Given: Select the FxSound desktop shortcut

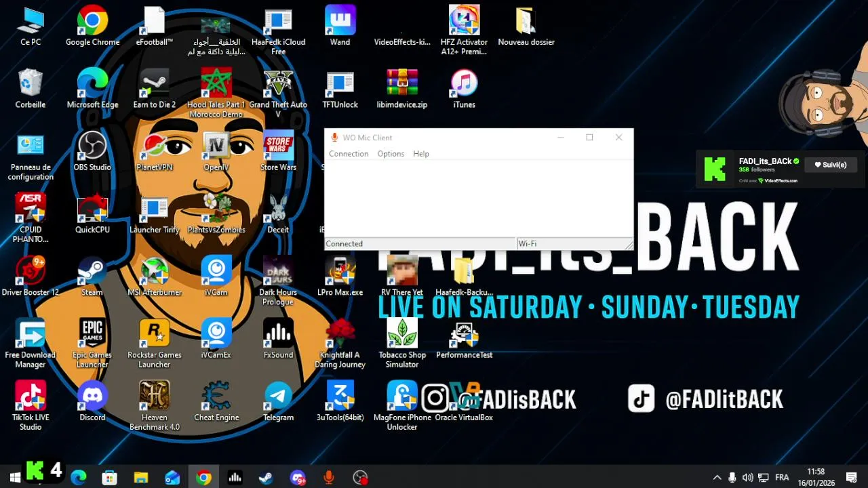Looking at the screenshot, I should coord(278,339).
